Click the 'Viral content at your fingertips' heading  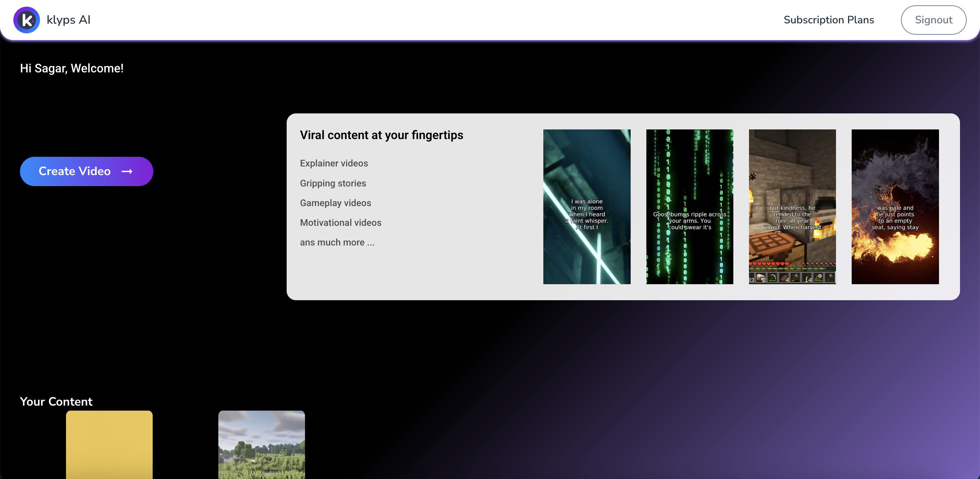[x=381, y=135]
